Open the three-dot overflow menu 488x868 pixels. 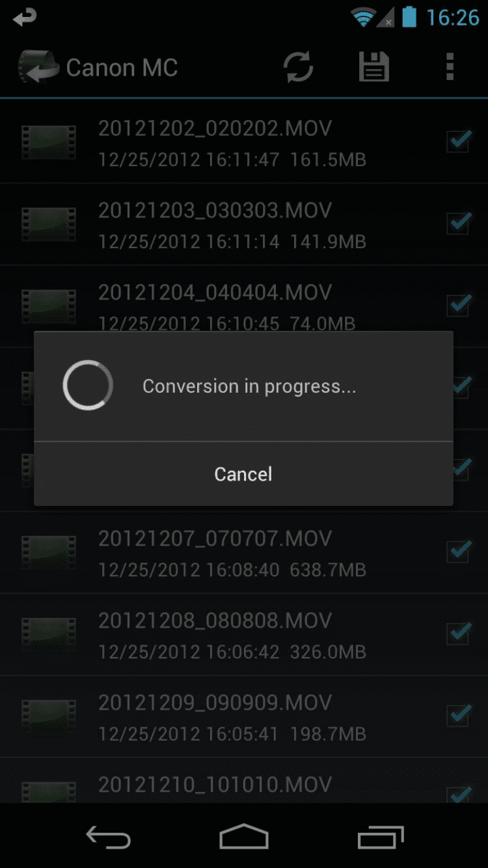tap(450, 67)
